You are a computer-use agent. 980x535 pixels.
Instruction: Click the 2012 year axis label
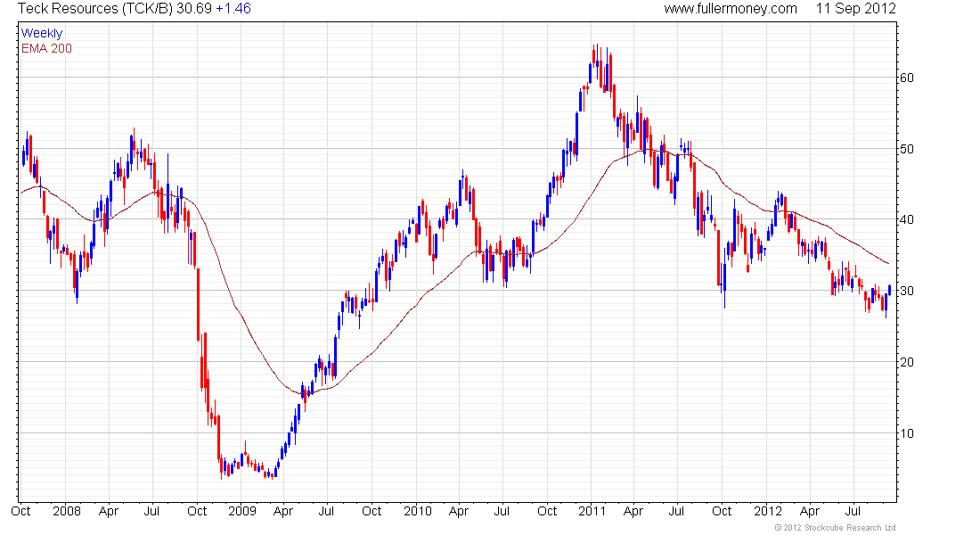pos(767,511)
